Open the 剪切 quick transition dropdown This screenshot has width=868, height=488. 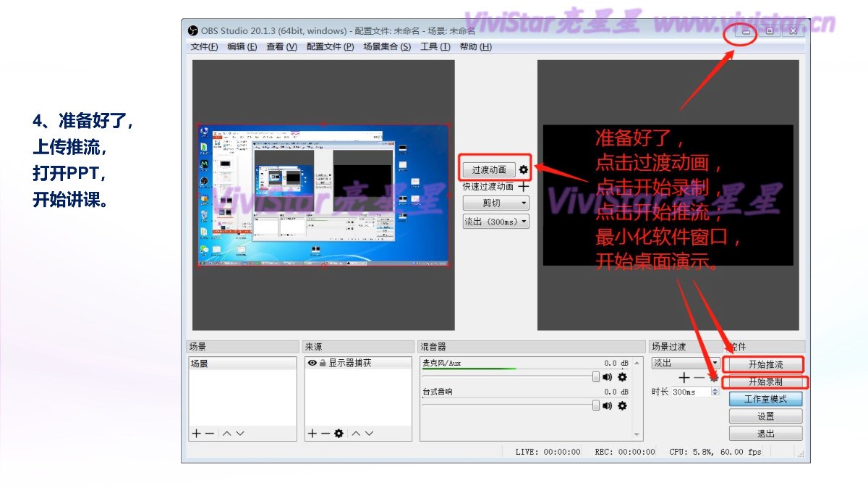[x=496, y=203]
